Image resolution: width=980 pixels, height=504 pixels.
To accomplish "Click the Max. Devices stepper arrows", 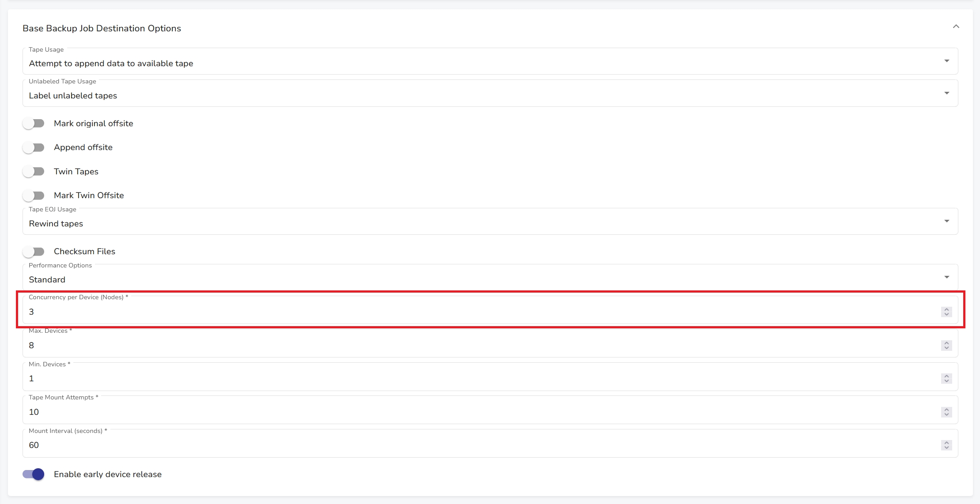I will [x=946, y=345].
